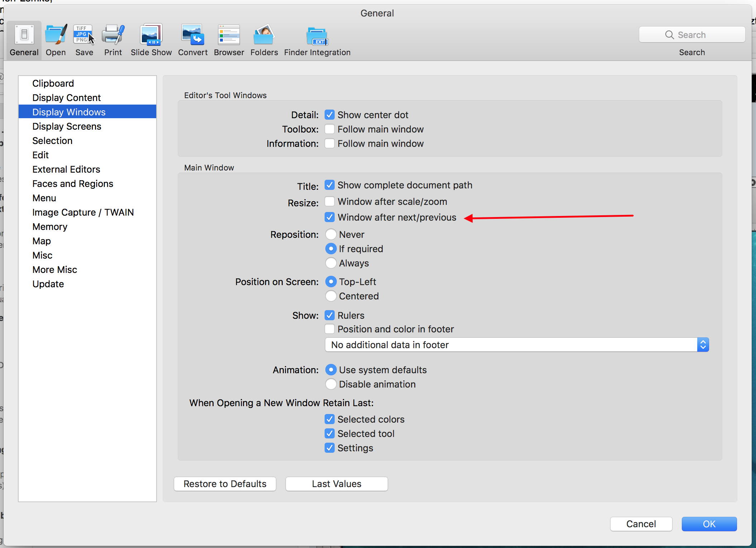Image resolution: width=756 pixels, height=548 pixels.
Task: Click the magnifier icon in Search field
Action: point(669,35)
